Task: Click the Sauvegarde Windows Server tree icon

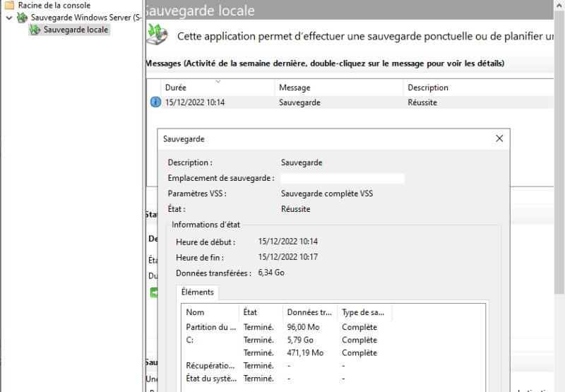Action: click(23, 17)
